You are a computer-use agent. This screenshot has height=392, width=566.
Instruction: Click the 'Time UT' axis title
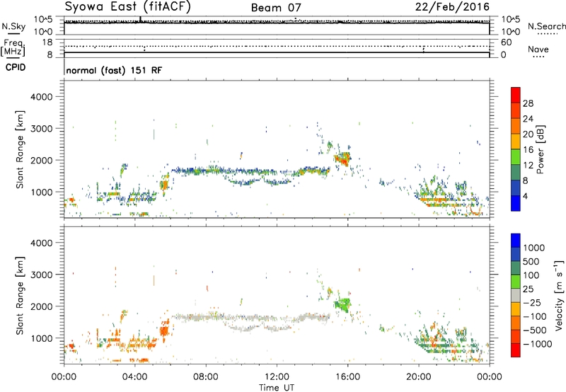pos(277,387)
